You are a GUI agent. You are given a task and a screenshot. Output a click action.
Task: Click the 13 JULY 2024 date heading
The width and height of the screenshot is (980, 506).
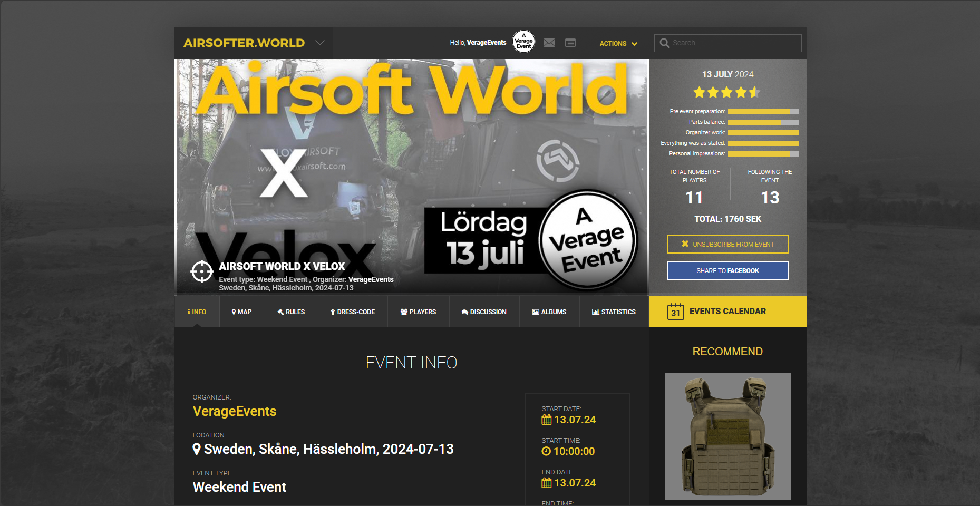pos(727,74)
